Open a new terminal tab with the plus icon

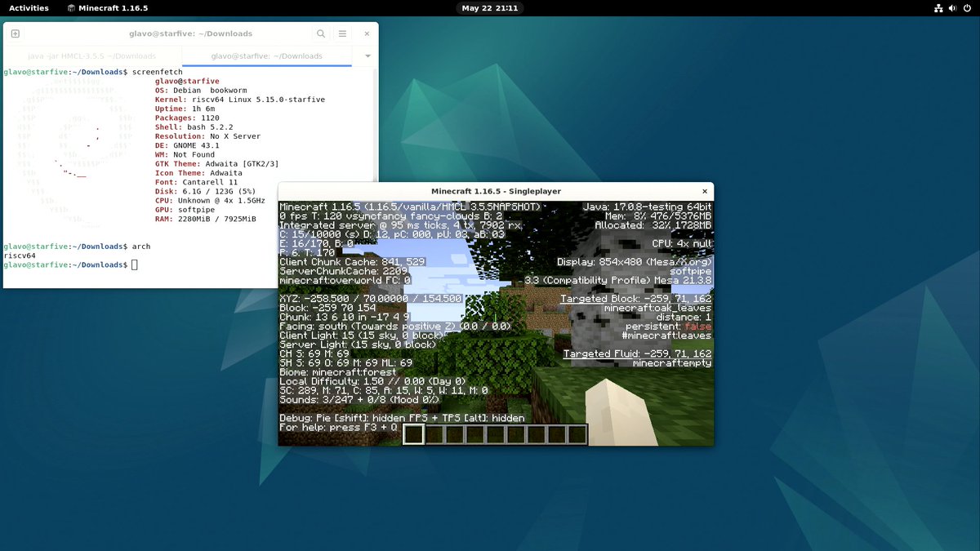(x=15, y=33)
